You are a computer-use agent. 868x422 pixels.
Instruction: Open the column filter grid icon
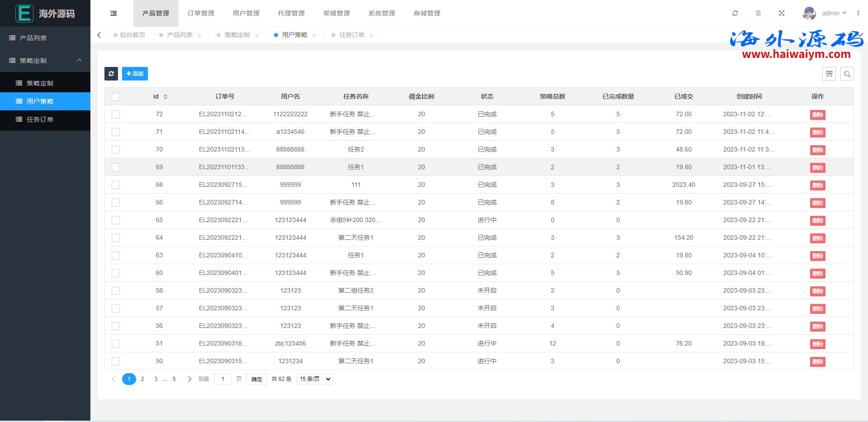pyautogui.click(x=829, y=74)
